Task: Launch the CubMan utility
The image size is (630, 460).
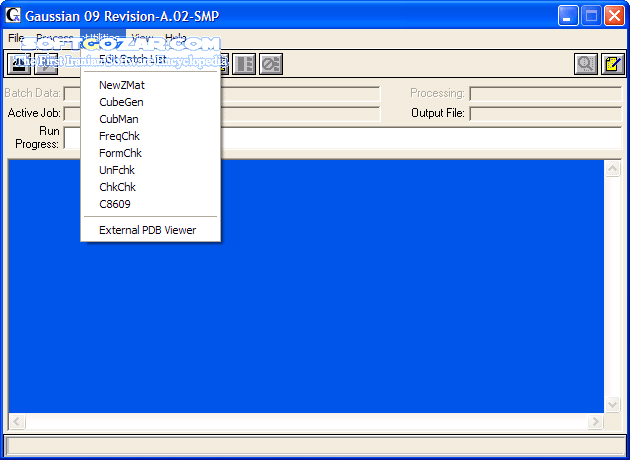Action: click(x=151, y=119)
